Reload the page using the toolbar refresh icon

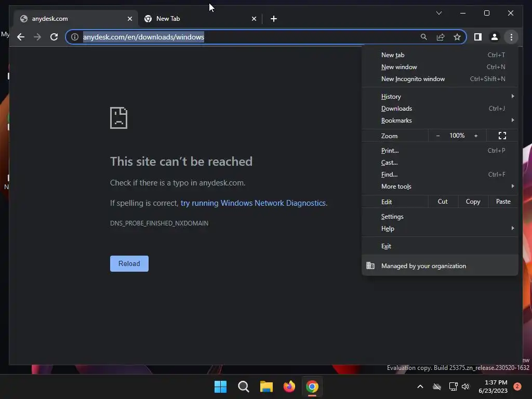(54, 37)
